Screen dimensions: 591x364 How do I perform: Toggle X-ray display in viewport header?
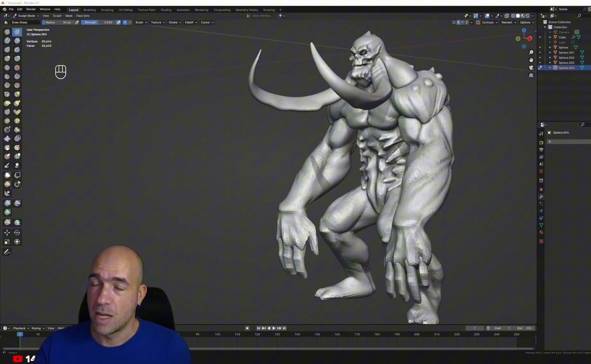pos(506,16)
